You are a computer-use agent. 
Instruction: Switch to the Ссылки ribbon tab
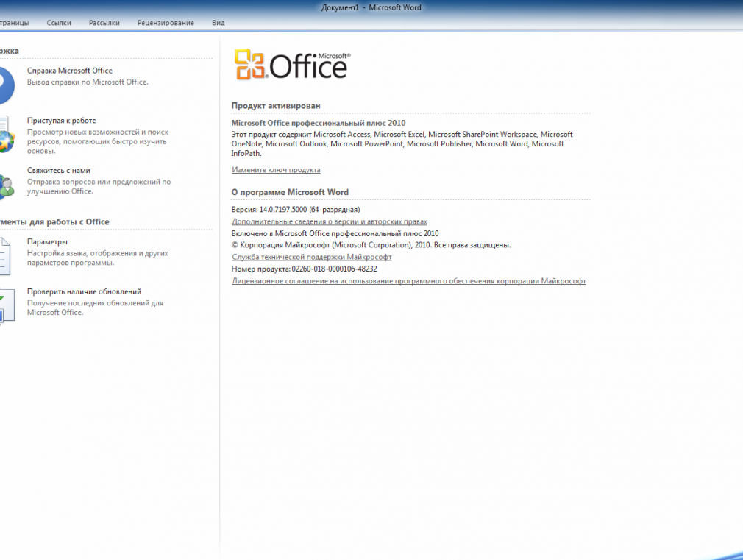pyautogui.click(x=59, y=23)
